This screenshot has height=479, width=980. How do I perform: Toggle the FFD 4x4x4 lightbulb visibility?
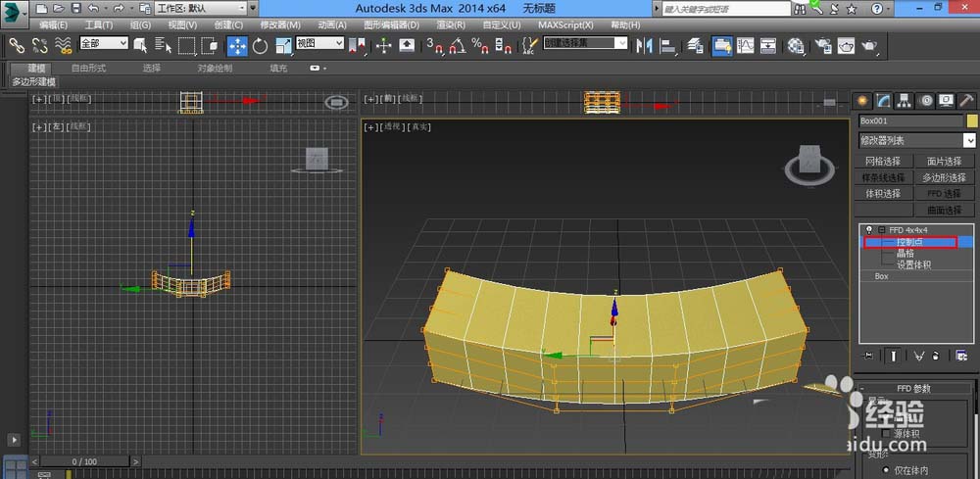pos(868,230)
